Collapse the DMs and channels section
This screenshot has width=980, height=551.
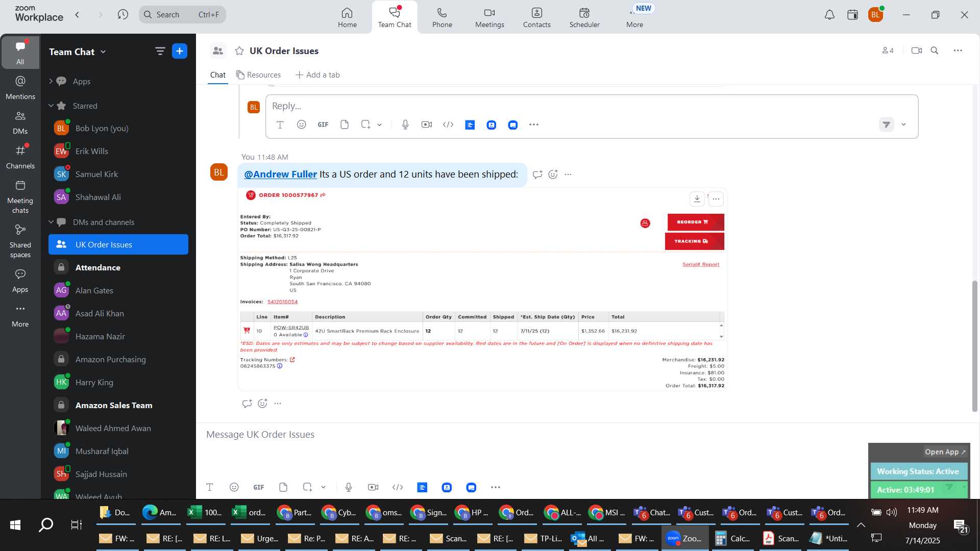(51, 222)
